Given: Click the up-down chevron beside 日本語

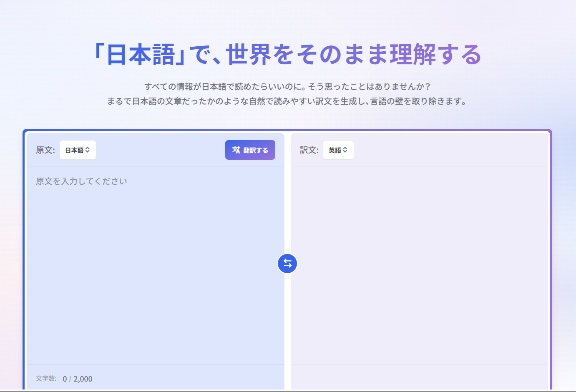Looking at the screenshot, I should [x=88, y=150].
